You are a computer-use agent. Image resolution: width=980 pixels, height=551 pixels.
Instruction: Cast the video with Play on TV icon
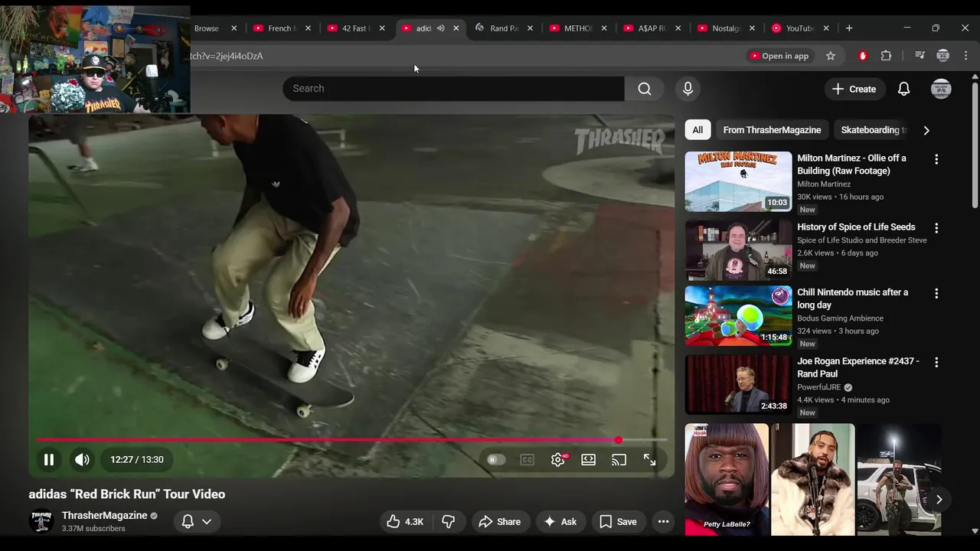[619, 460]
